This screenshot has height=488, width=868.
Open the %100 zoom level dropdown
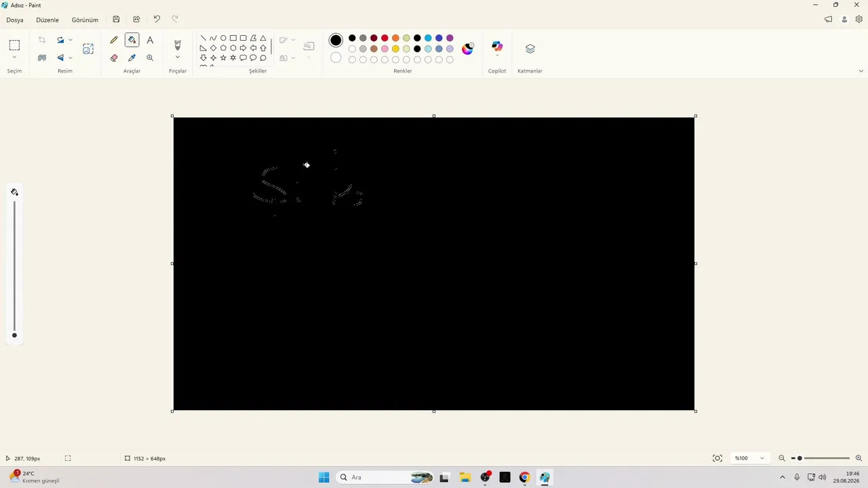tap(749, 458)
